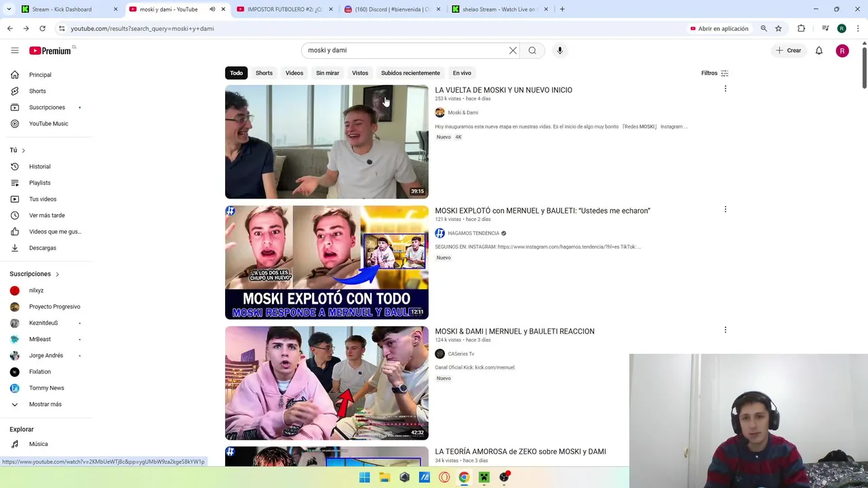Open the Windows Start menu

[x=364, y=477]
